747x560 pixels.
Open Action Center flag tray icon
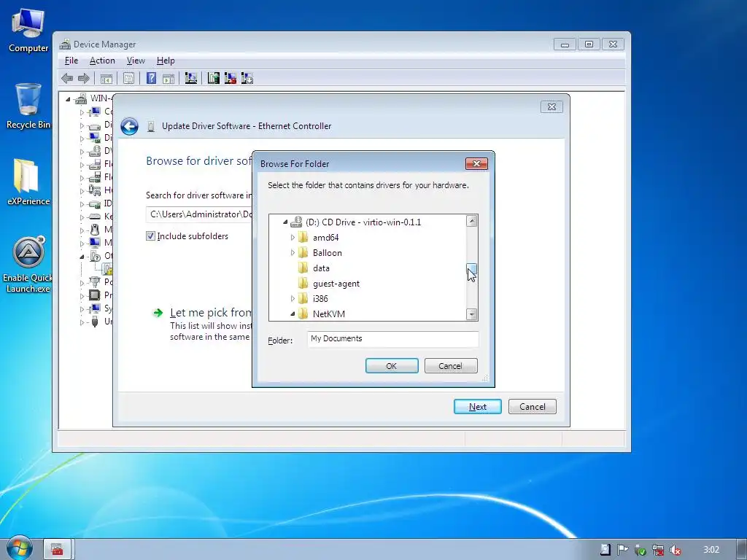622,550
